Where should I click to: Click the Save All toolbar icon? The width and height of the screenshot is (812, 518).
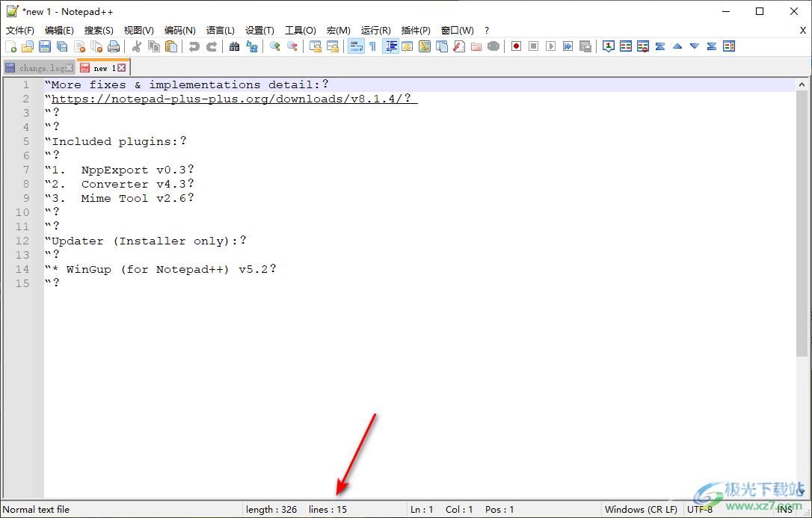(x=62, y=46)
